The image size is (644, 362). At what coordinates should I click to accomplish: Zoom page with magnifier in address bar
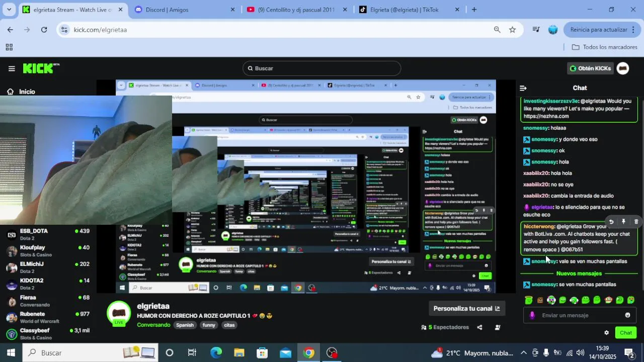pyautogui.click(x=497, y=30)
